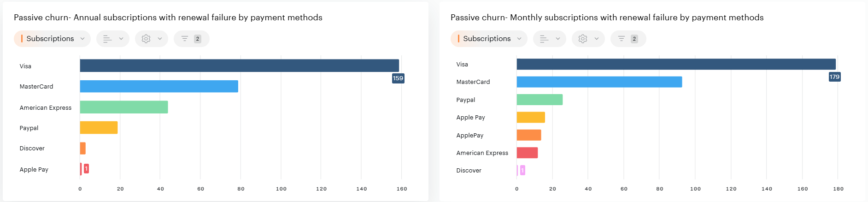Open the chevron next to Monthly chart type
Screen dimensions: 868x202
[558, 39]
